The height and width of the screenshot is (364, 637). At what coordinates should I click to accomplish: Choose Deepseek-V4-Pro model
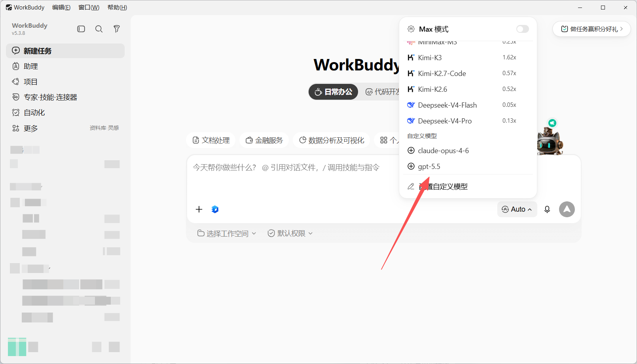pyautogui.click(x=468, y=121)
